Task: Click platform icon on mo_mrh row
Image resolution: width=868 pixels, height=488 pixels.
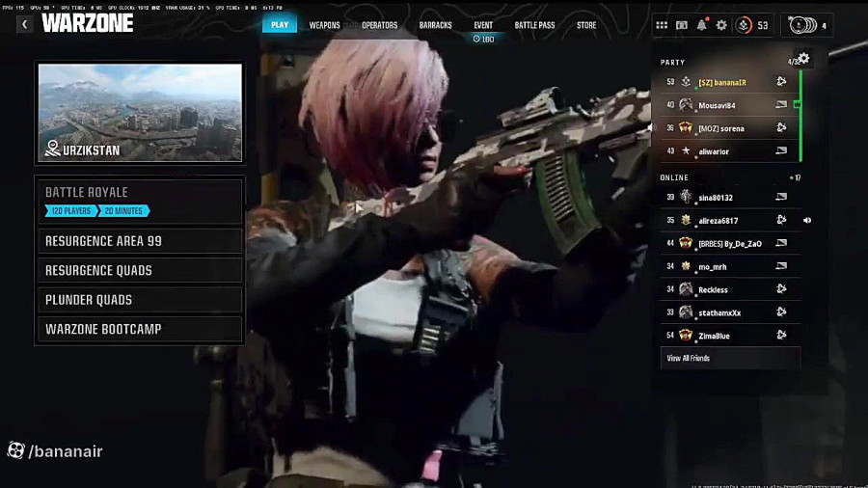Action: pyautogui.click(x=781, y=266)
